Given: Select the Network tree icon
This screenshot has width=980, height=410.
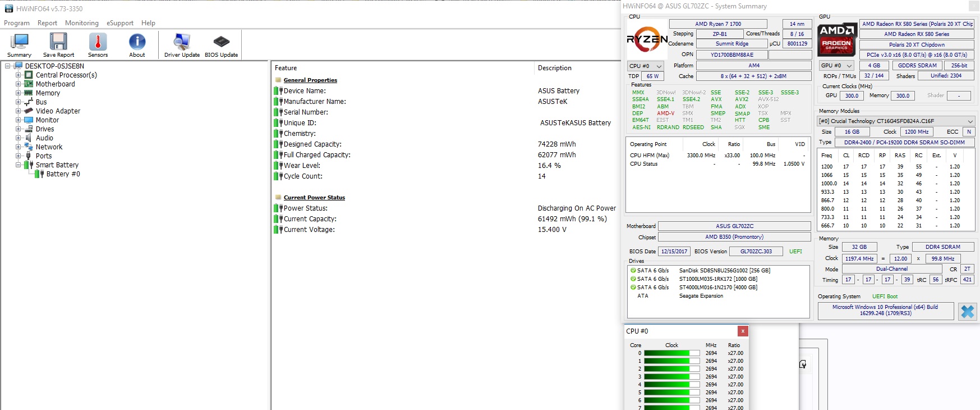Looking at the screenshot, I should (x=29, y=147).
